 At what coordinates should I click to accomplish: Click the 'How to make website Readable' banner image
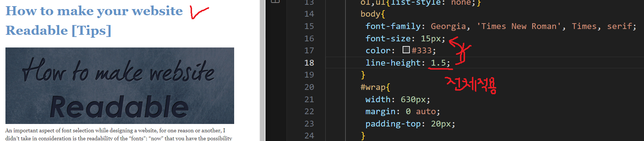point(120,86)
